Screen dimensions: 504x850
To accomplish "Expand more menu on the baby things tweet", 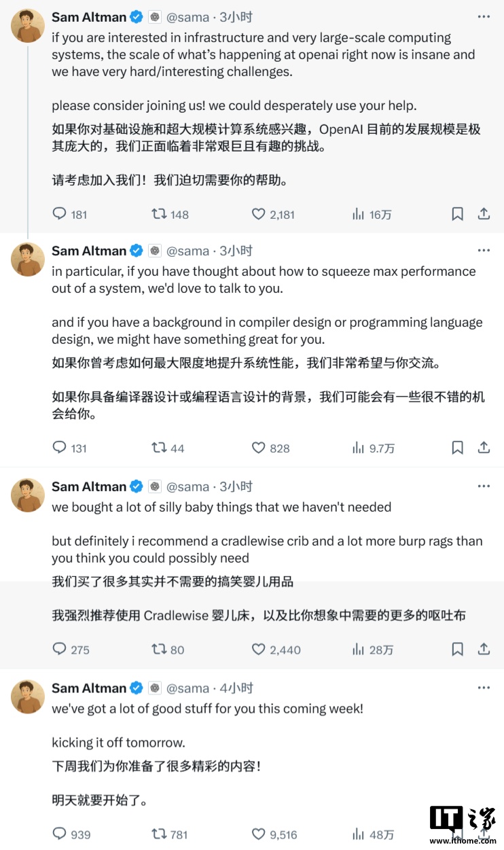I will (x=484, y=486).
